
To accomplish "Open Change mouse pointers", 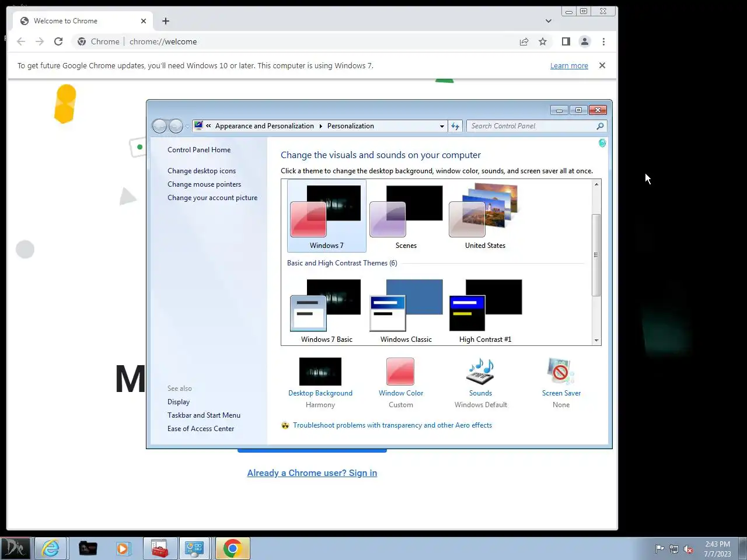I will tap(204, 184).
